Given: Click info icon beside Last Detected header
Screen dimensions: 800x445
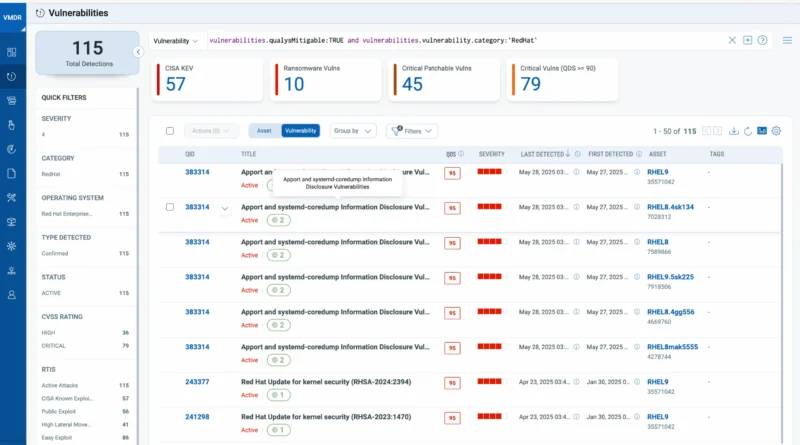Looking at the screenshot, I should click(578, 154).
